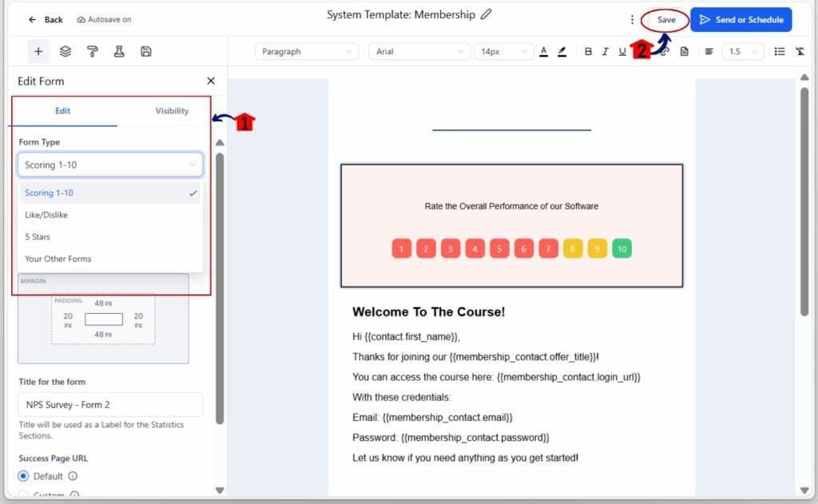Click the Save button

click(x=666, y=20)
